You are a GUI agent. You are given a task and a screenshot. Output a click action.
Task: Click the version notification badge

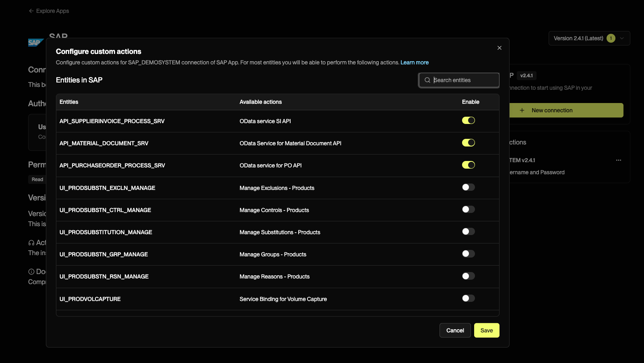(x=611, y=38)
